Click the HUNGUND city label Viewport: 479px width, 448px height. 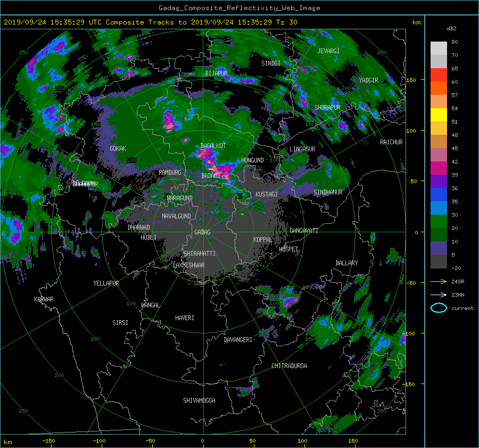point(252,160)
